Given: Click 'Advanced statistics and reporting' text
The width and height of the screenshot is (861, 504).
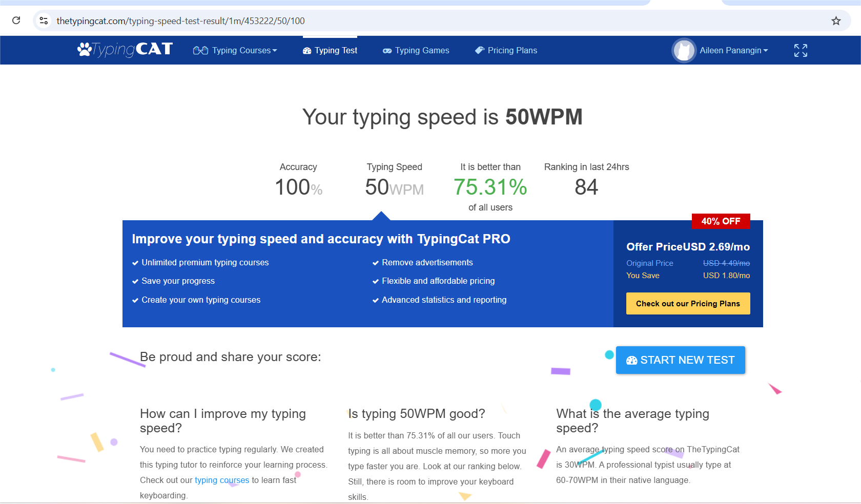Looking at the screenshot, I should tap(444, 300).
